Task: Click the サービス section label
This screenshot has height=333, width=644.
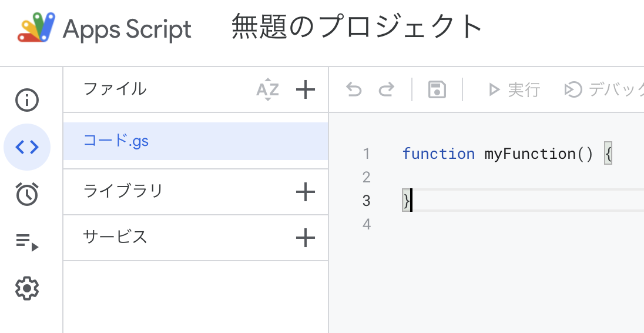Action: 115,237
